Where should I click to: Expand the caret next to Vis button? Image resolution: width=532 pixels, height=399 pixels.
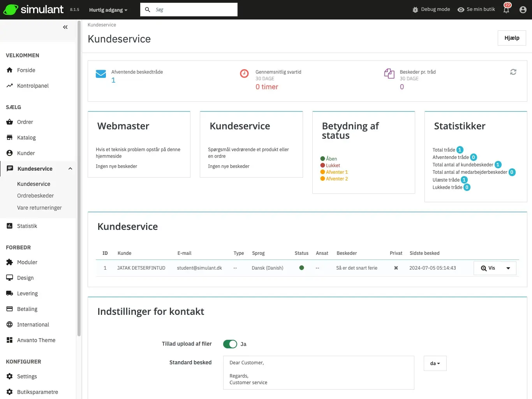508,268
